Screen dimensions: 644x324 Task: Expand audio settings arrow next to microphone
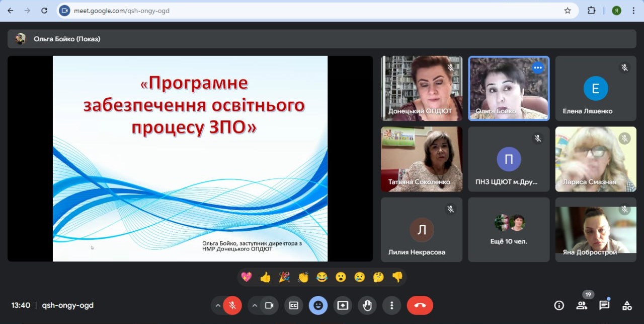217,305
